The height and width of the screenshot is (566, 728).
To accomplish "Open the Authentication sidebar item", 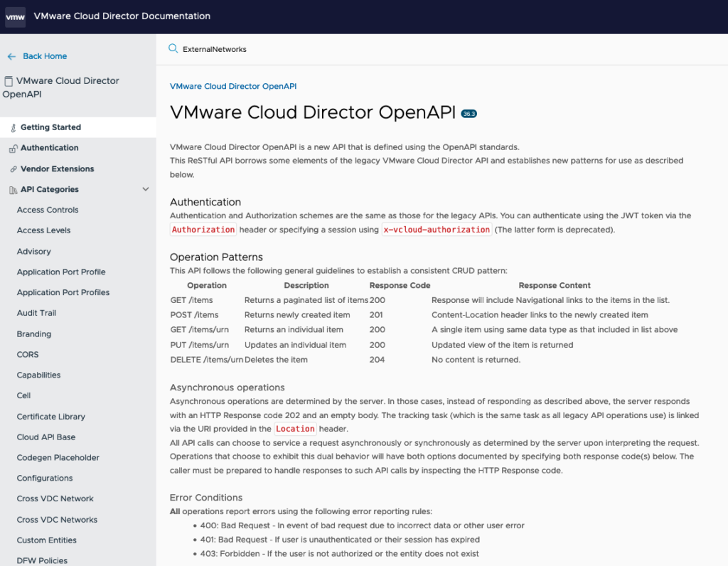I will (x=49, y=148).
